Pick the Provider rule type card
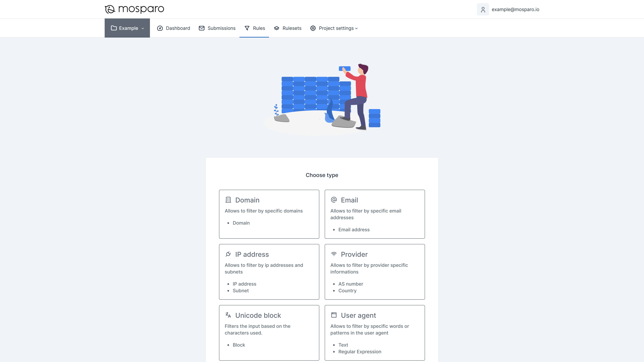 tap(375, 272)
